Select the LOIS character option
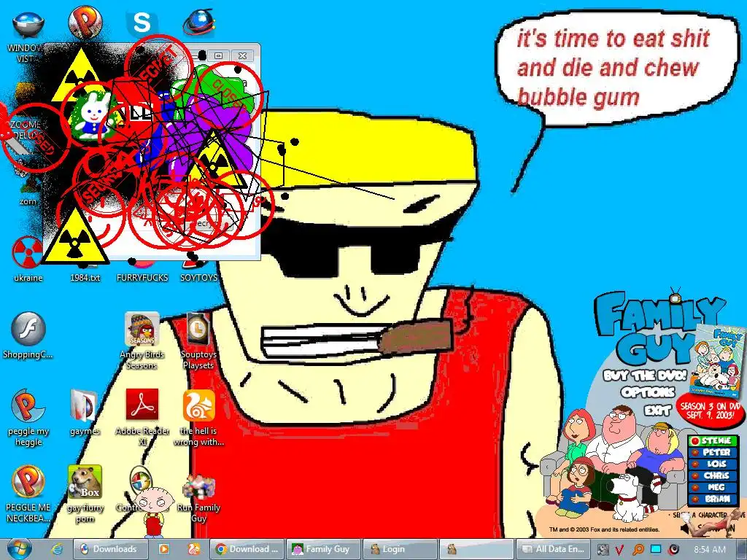 coord(713,464)
